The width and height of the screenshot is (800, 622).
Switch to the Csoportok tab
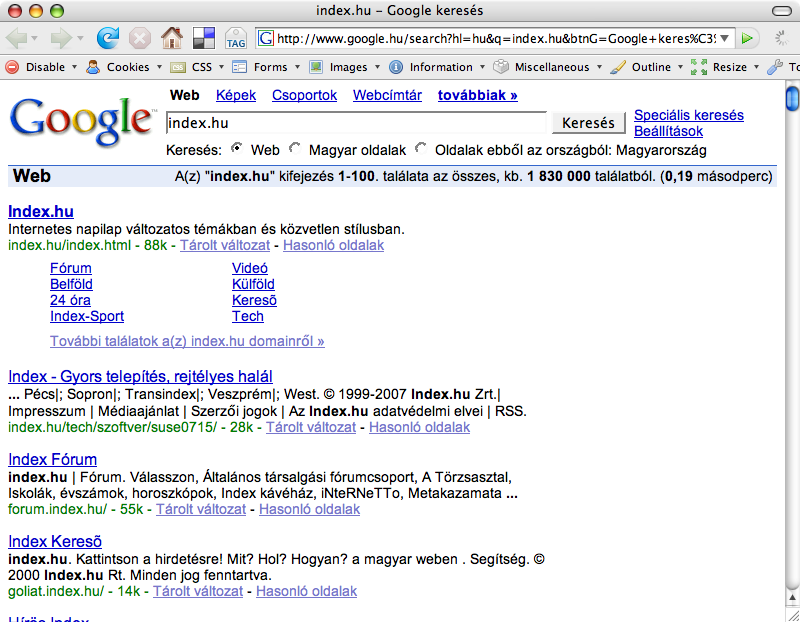point(304,96)
